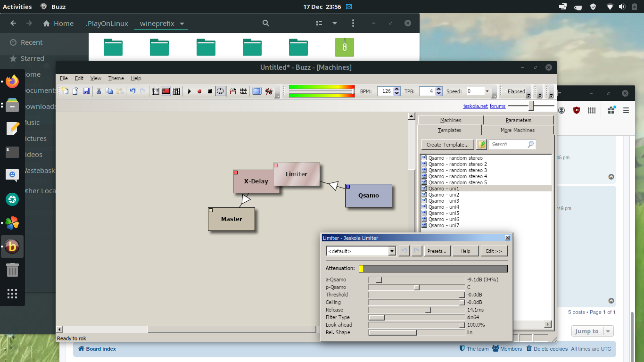Click the p-Qsamo slider in Limiter
The height and width of the screenshot is (362, 644).
tap(416, 287)
